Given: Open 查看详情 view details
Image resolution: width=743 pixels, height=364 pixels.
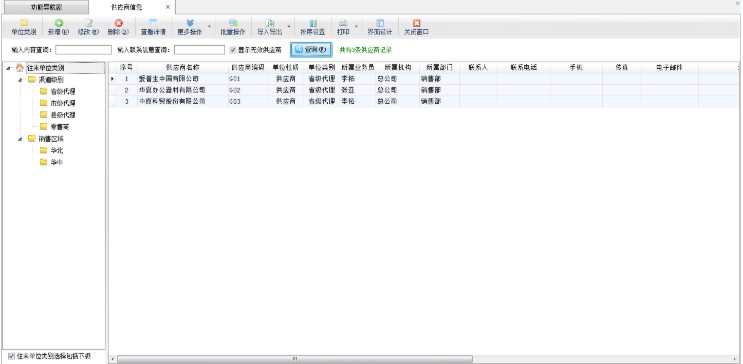Looking at the screenshot, I should 153,27.
